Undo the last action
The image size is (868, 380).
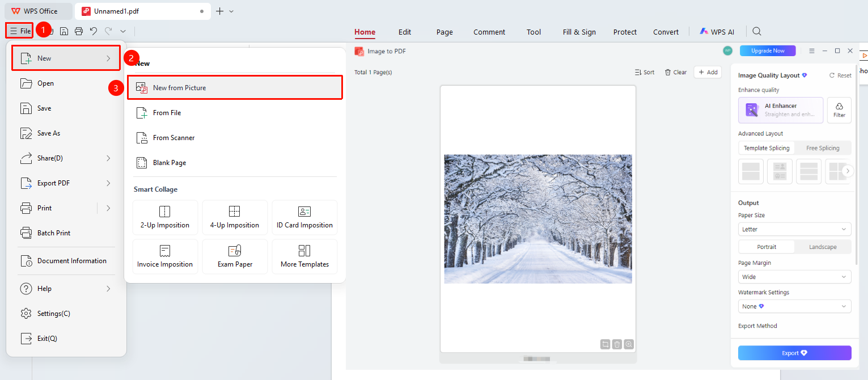click(94, 31)
